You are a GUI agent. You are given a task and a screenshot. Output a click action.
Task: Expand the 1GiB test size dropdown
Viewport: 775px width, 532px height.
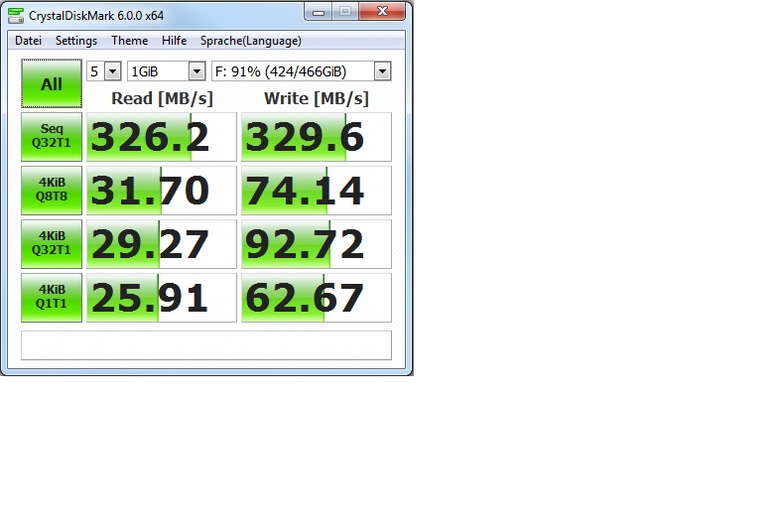pos(197,71)
